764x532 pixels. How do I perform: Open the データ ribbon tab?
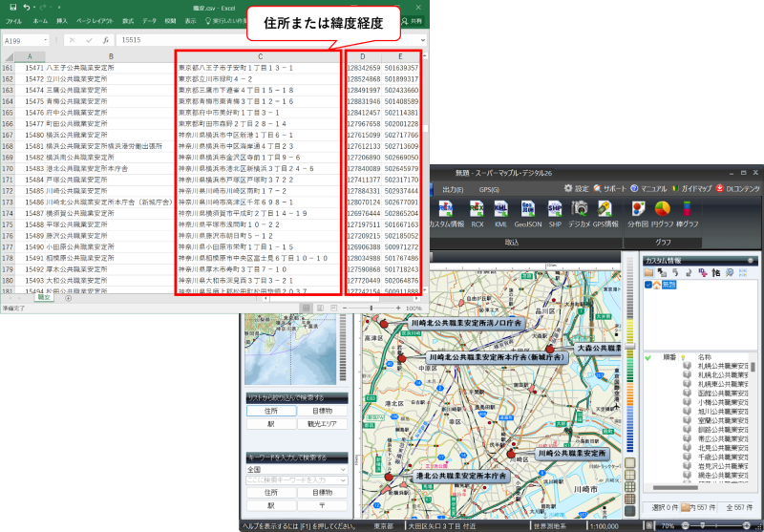pos(149,21)
